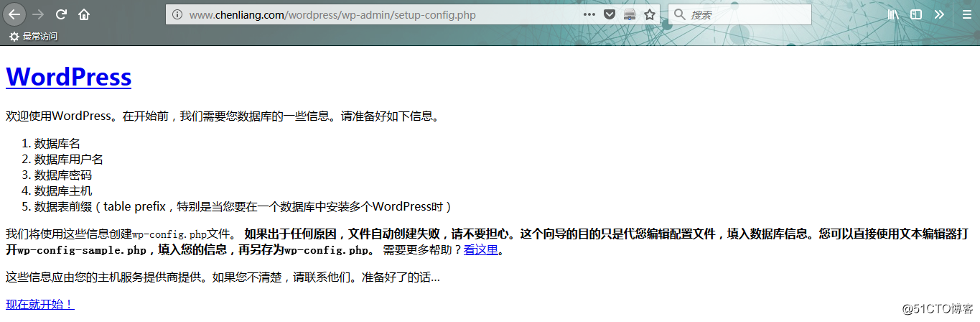Open page actions three-dot menu
Image resolution: width=980 pixels, height=322 pixels.
tap(589, 14)
